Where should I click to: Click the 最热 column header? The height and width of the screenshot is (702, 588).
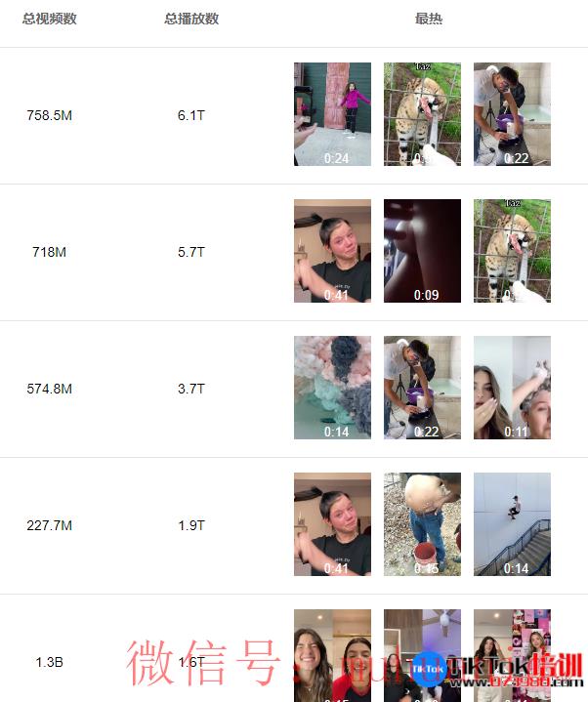click(x=429, y=19)
